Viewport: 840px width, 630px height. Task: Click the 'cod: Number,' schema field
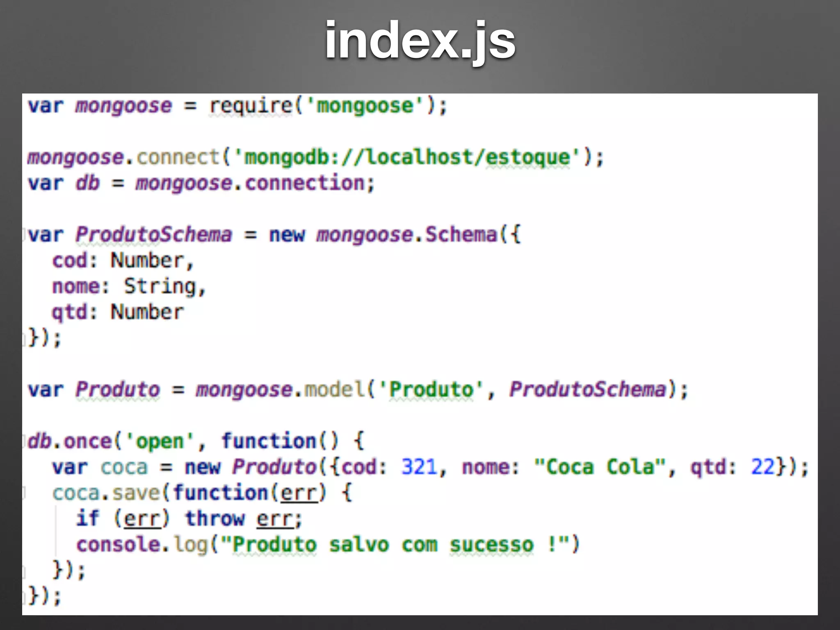123,261
